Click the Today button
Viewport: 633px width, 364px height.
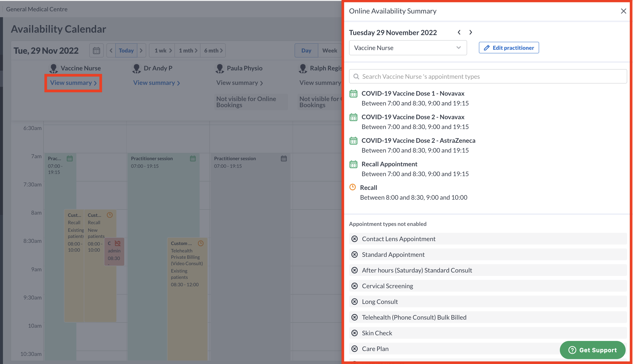(x=126, y=50)
